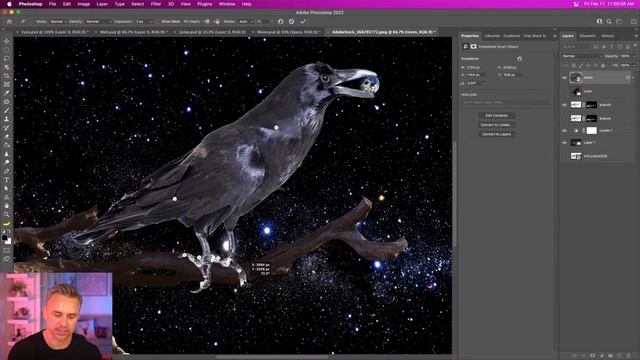Click the Share icon at top right
This screenshot has width=640, height=360.
(633, 22)
